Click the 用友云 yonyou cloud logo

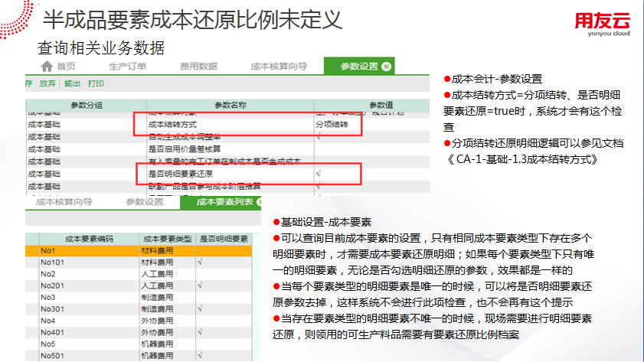click(x=601, y=25)
